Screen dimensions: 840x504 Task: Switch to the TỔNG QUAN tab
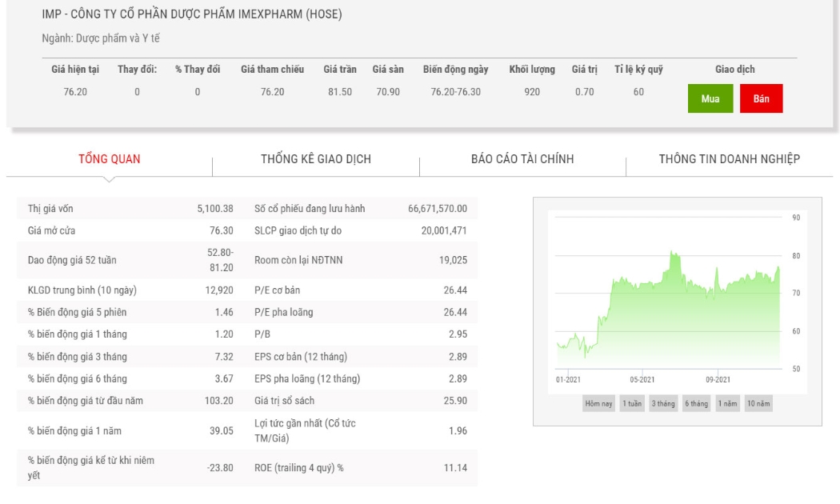tap(110, 159)
